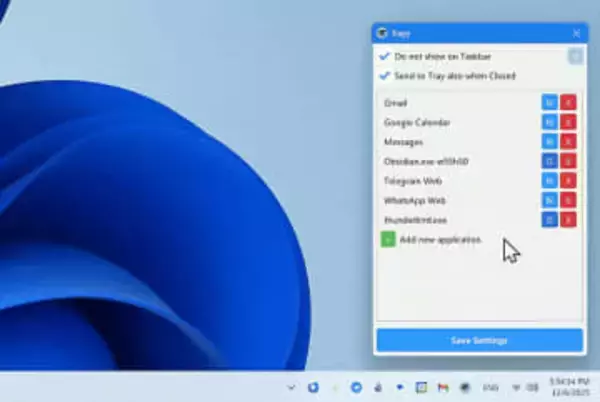The image size is (600, 402).
Task: Select the Google Calendar entry text
Action: (417, 122)
